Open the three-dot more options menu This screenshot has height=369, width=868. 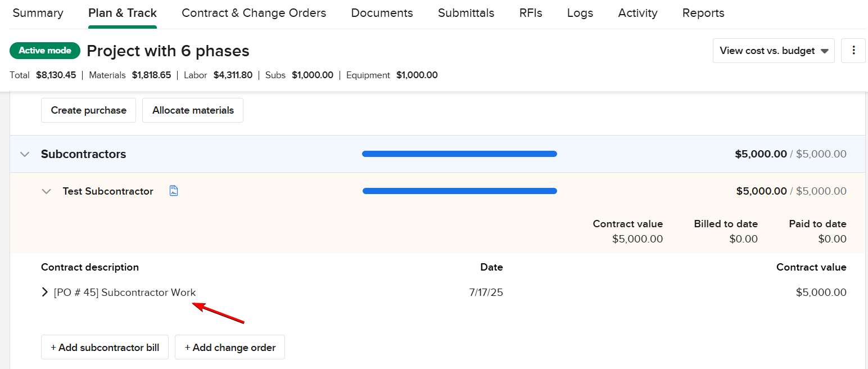[x=853, y=51]
